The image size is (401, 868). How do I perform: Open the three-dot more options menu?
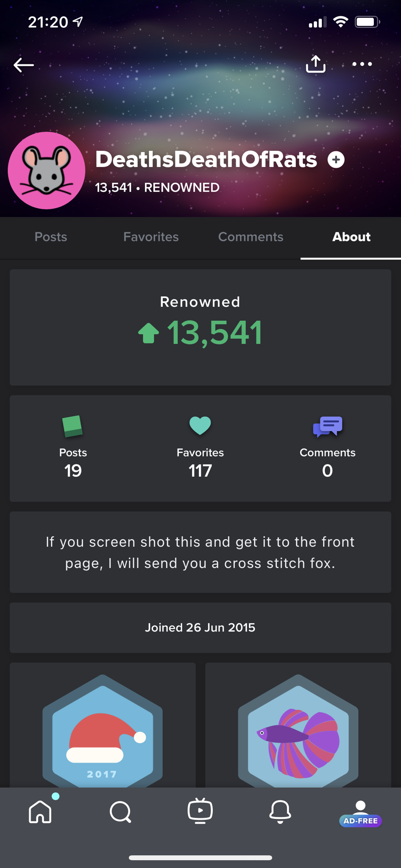tap(362, 64)
